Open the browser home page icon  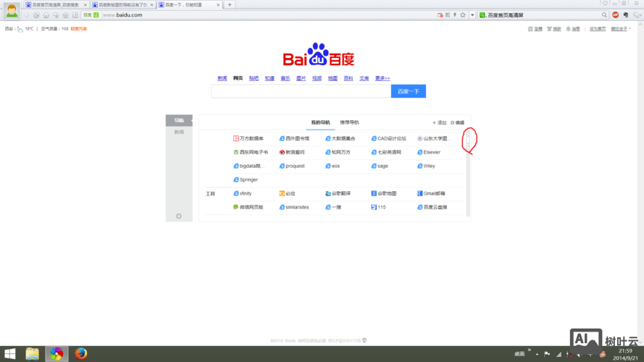tap(46, 15)
